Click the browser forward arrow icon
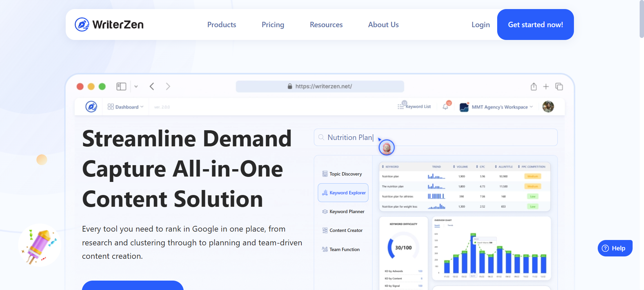Screen dimensions: 644x290 pos(168,87)
